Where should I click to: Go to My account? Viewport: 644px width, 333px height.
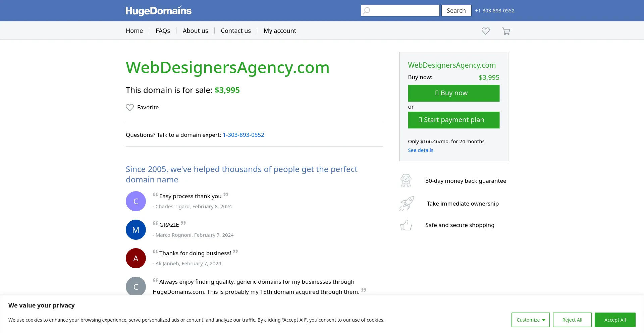click(280, 31)
